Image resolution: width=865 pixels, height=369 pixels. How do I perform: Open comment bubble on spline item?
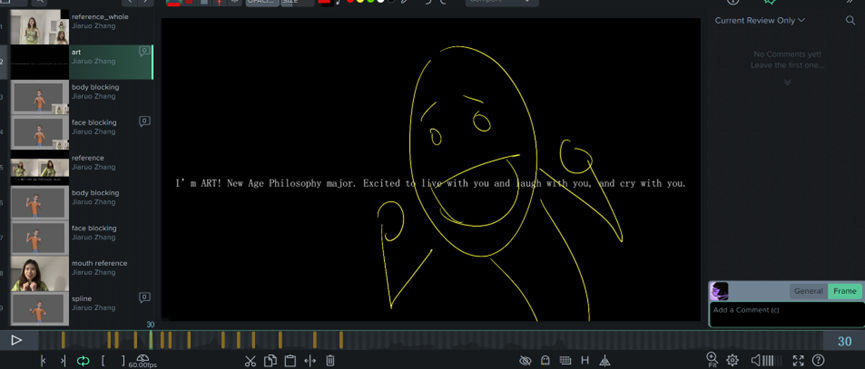[x=145, y=297]
